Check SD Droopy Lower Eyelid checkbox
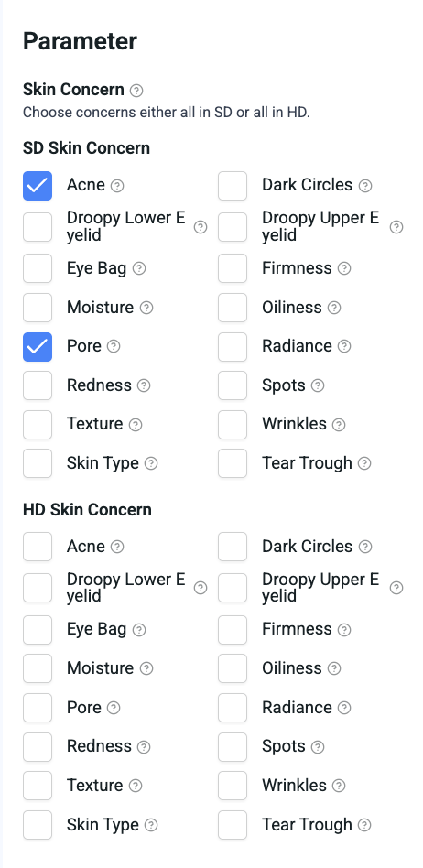 tap(38, 227)
